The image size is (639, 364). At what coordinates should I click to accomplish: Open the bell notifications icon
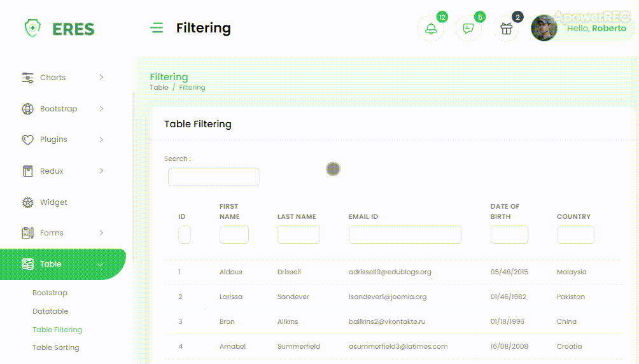[431, 29]
